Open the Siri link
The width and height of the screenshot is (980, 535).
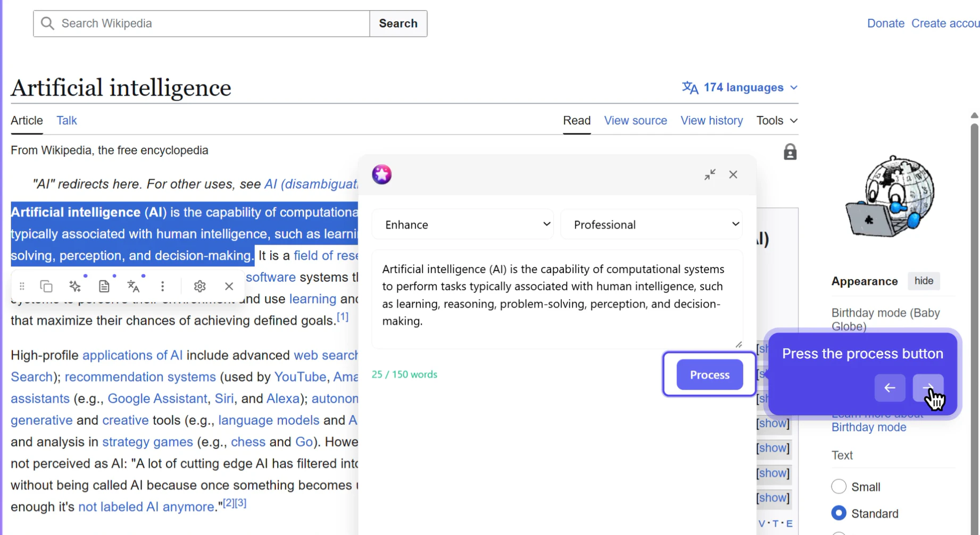click(224, 399)
